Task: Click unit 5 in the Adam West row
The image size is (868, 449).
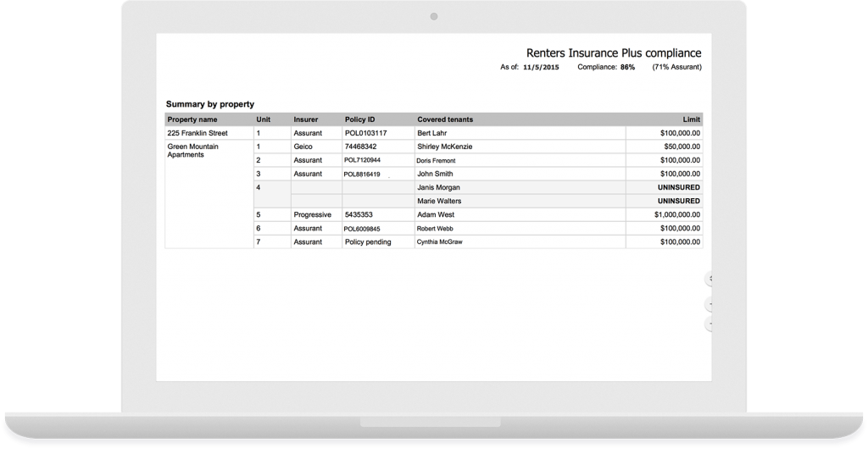Action: (x=259, y=214)
